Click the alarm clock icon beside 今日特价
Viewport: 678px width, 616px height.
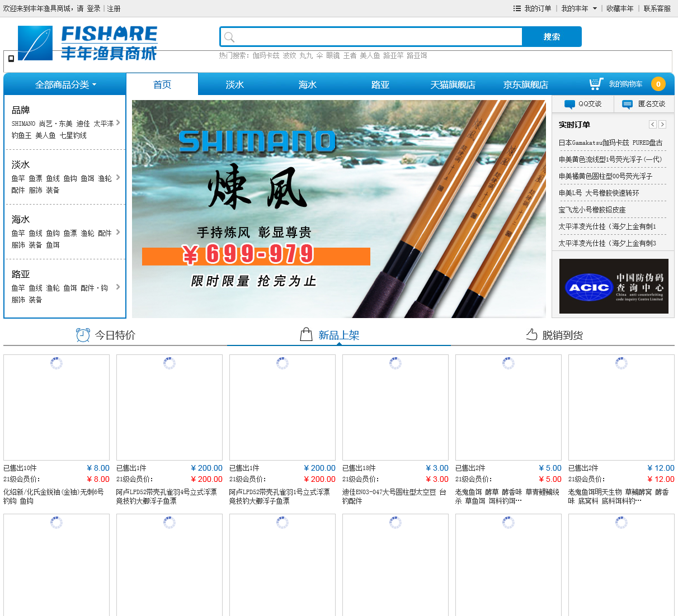pyautogui.click(x=83, y=335)
